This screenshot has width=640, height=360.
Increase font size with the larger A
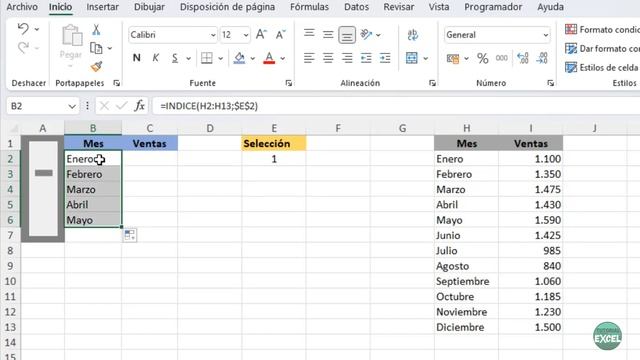click(x=261, y=35)
